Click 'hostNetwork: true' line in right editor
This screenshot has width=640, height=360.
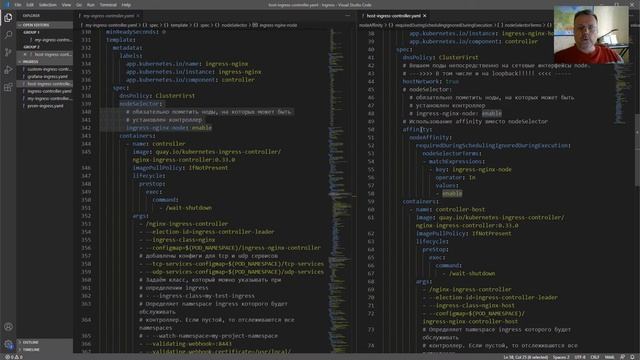tap(430, 81)
